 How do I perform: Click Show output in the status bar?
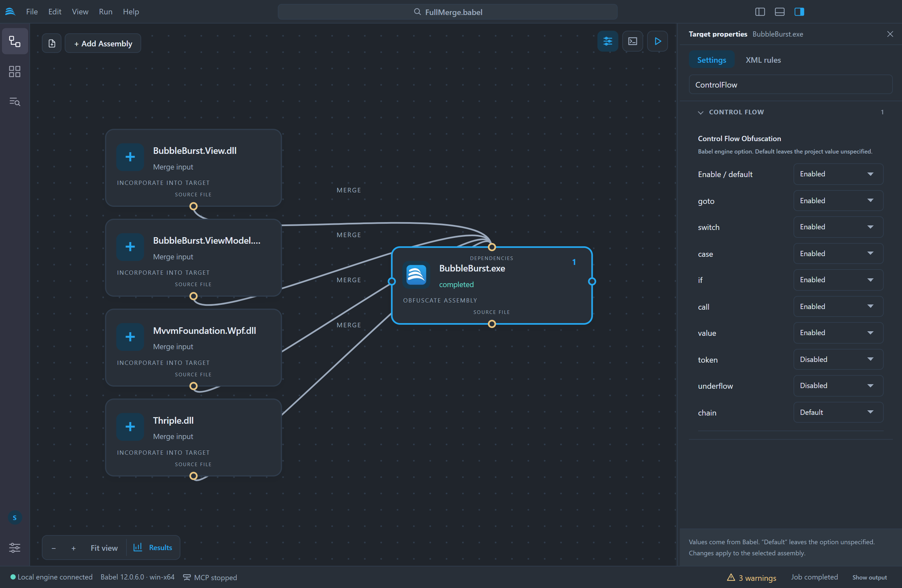coord(869,578)
